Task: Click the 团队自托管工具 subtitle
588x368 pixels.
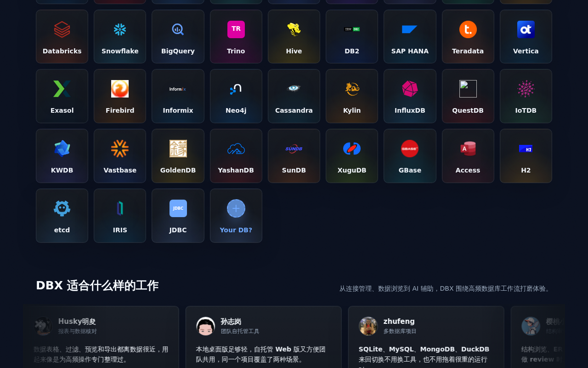Action: click(x=240, y=331)
